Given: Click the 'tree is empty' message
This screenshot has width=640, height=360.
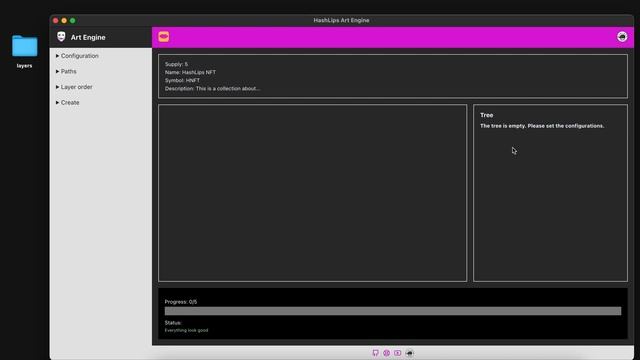Looking at the screenshot, I should 542,126.
